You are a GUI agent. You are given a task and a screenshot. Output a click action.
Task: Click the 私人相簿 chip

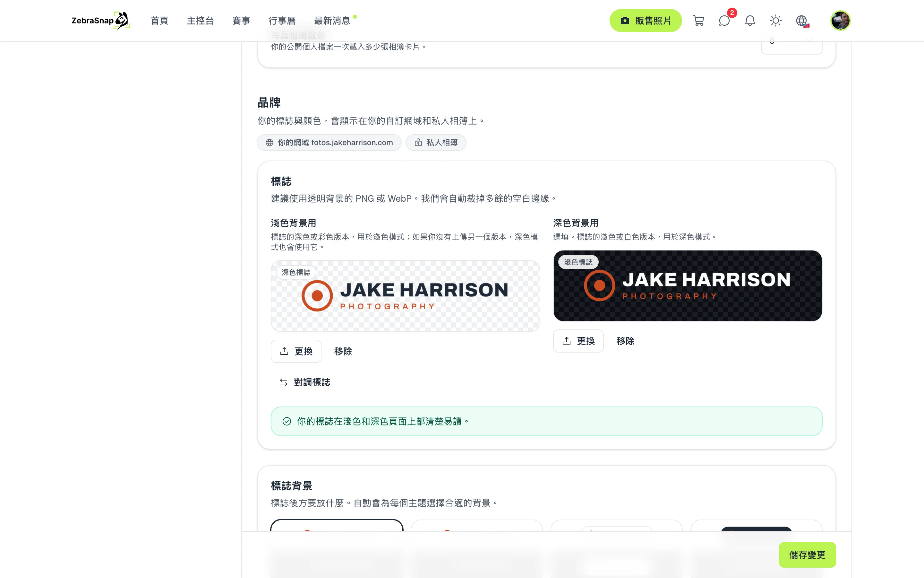point(436,143)
